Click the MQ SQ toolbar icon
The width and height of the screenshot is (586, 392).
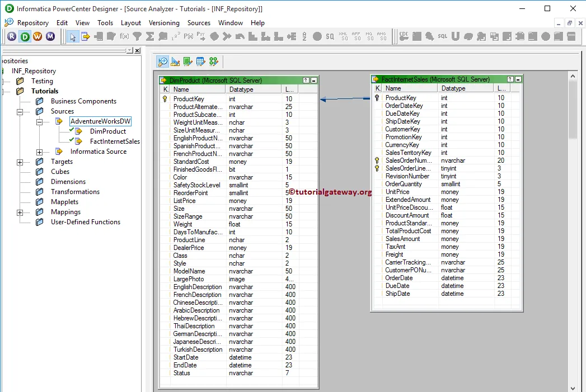click(x=369, y=36)
